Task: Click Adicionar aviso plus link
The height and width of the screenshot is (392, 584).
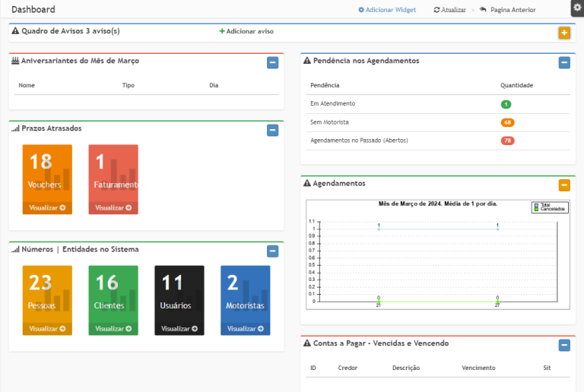Action: 246,31
